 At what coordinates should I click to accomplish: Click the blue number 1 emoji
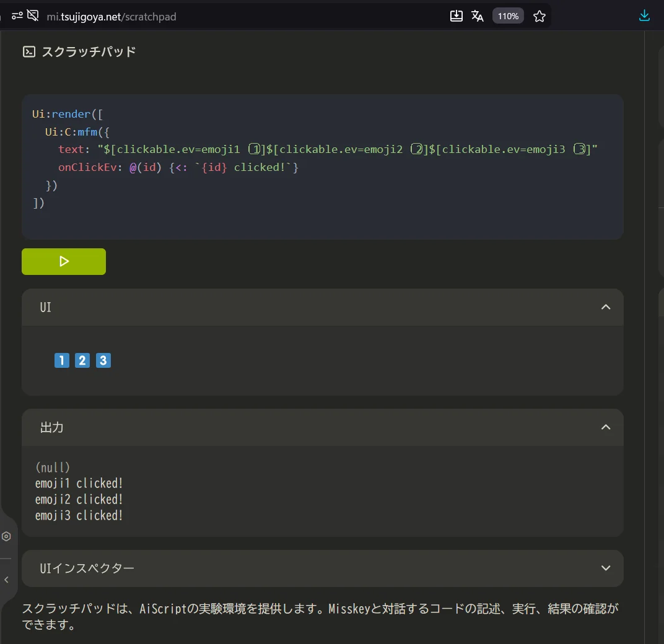click(x=62, y=360)
